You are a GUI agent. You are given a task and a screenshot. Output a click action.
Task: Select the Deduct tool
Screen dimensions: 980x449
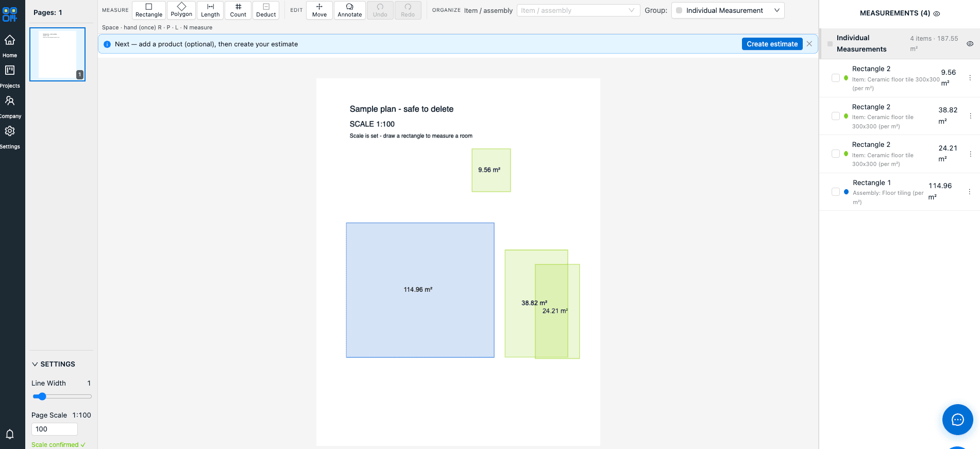[266, 10]
